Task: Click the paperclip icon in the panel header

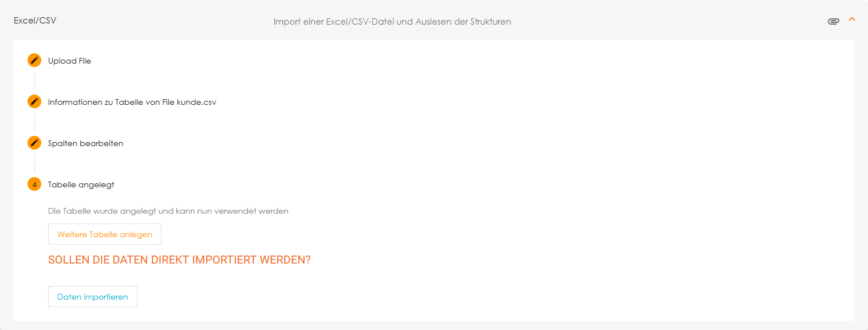Action: pyautogui.click(x=834, y=20)
